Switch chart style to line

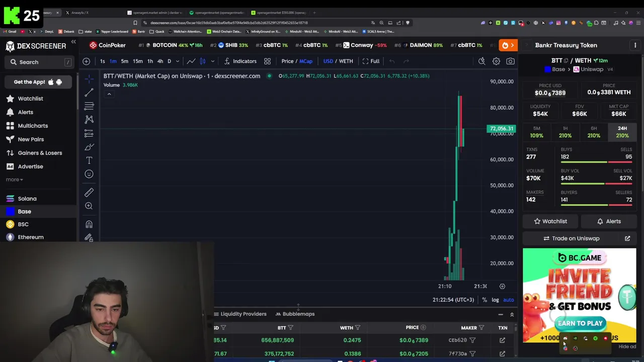(x=191, y=61)
